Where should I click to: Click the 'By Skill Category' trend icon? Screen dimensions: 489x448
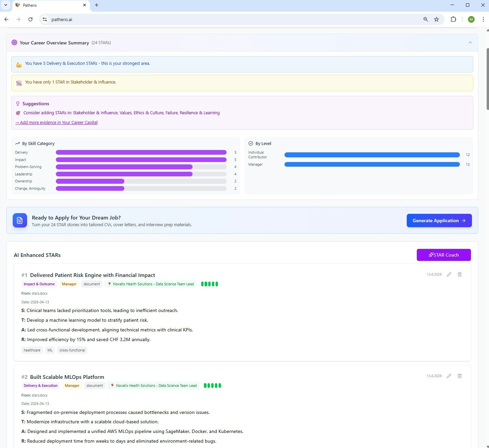coord(17,143)
